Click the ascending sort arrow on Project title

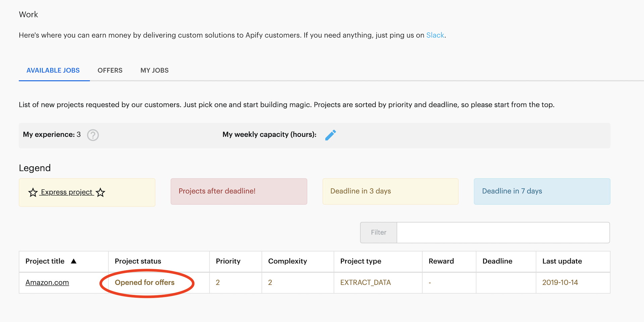[74, 261]
